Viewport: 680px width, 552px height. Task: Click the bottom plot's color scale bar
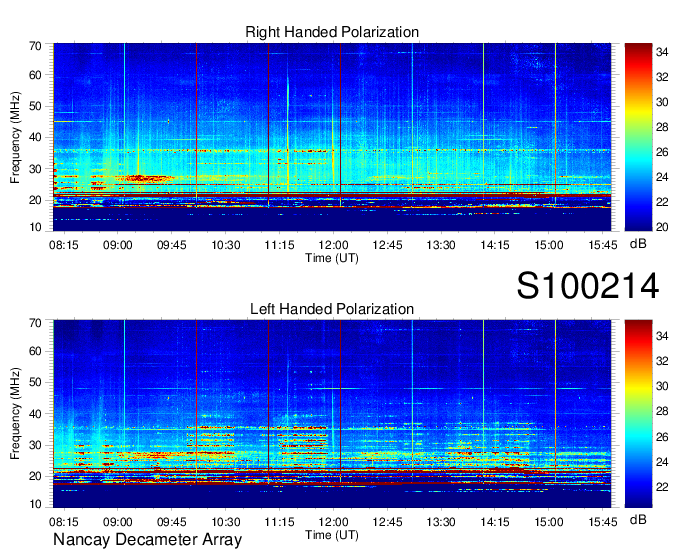(x=638, y=414)
